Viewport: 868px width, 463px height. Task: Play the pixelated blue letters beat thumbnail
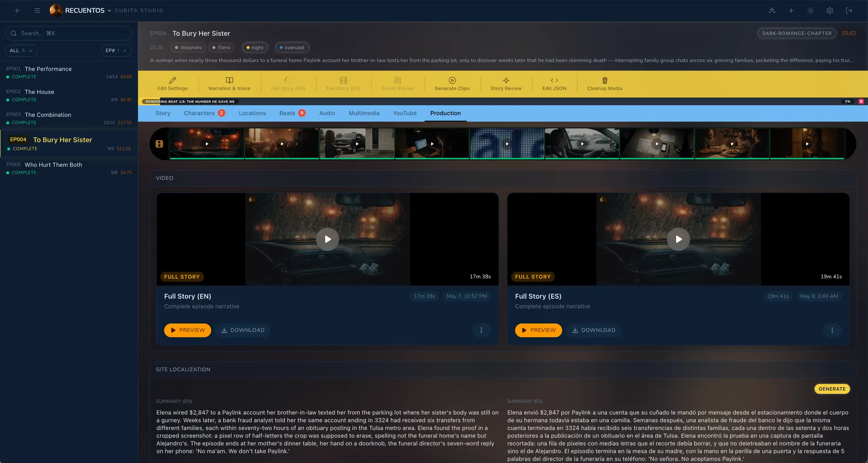pyautogui.click(x=507, y=144)
